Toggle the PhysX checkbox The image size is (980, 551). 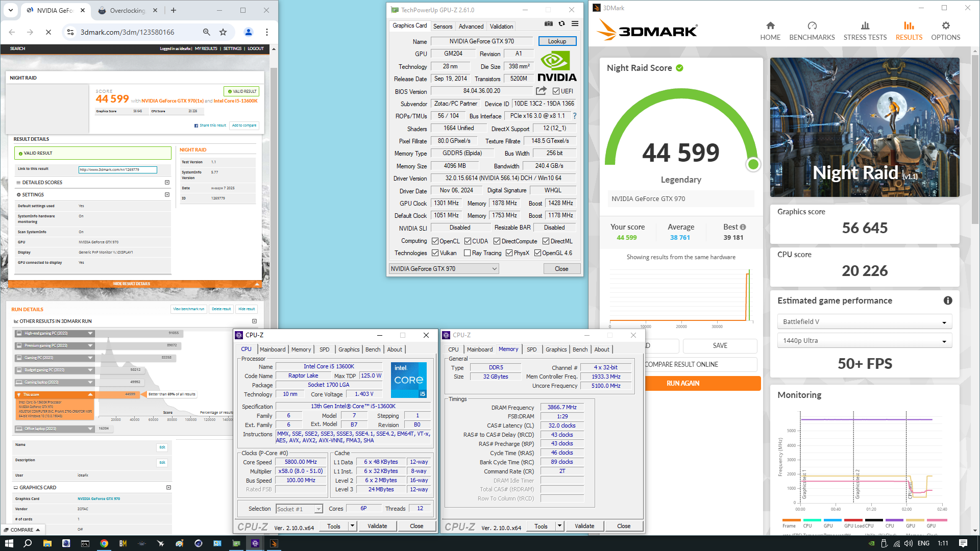coord(509,253)
